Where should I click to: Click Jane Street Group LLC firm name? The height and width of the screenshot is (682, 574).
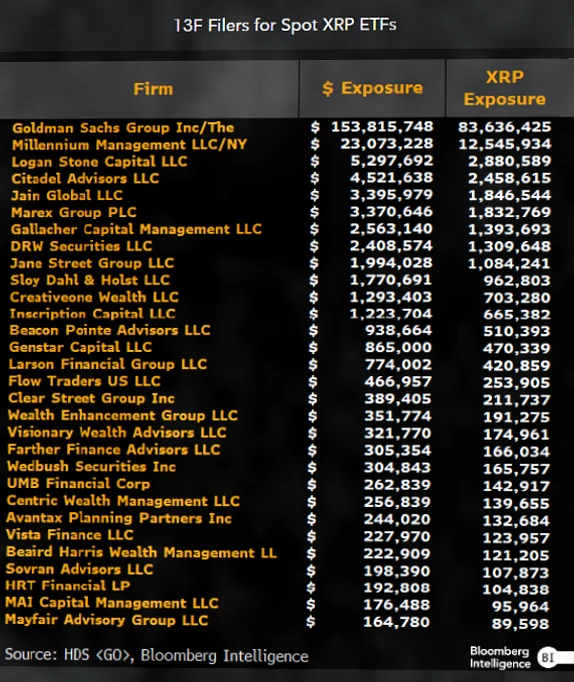92,263
